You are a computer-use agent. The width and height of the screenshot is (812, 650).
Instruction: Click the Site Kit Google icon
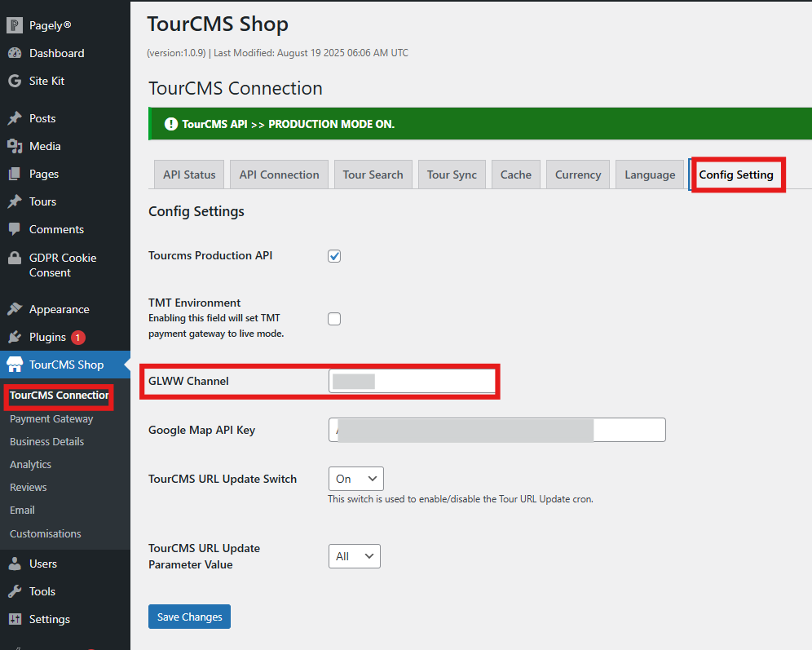[15, 81]
